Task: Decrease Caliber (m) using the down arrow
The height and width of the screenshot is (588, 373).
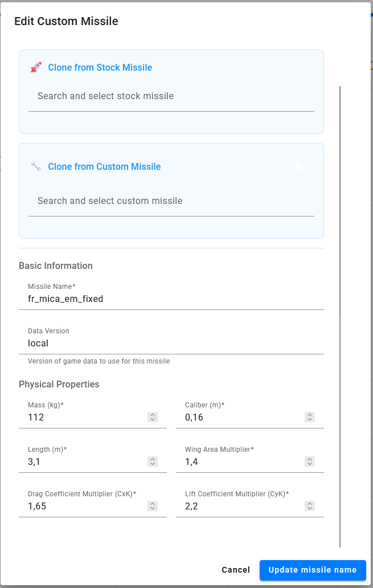Action: pyautogui.click(x=310, y=419)
